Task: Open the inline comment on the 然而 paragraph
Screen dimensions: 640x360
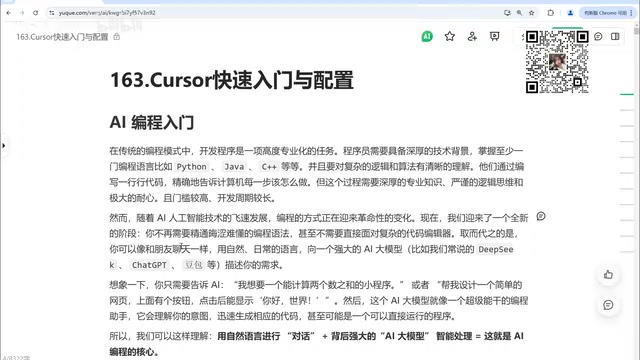Action: click(x=541, y=216)
